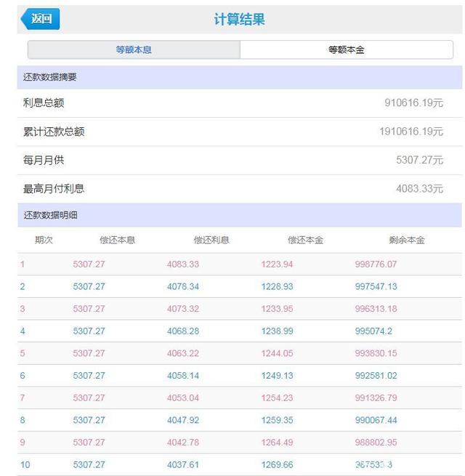465x476 pixels.
Task: Switch to the 等额本金 tab
Action: click(347, 49)
